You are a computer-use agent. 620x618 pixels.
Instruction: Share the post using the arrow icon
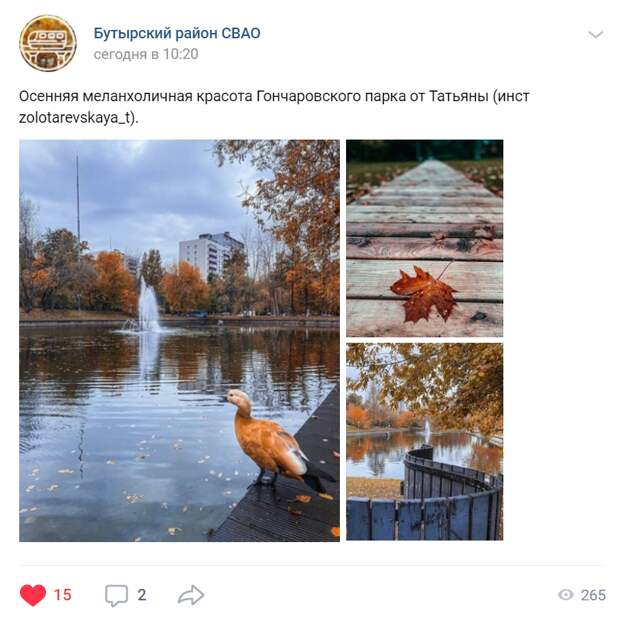tap(191, 595)
